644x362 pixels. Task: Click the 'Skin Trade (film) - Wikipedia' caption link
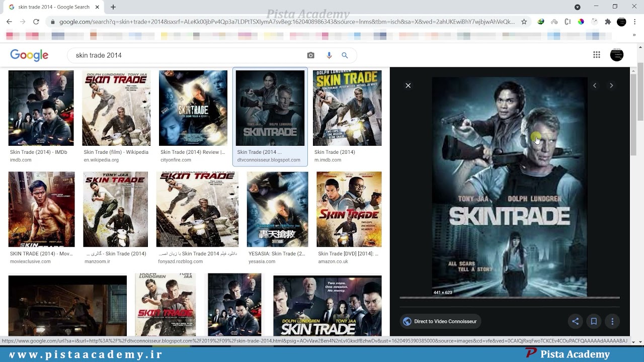coord(116,152)
